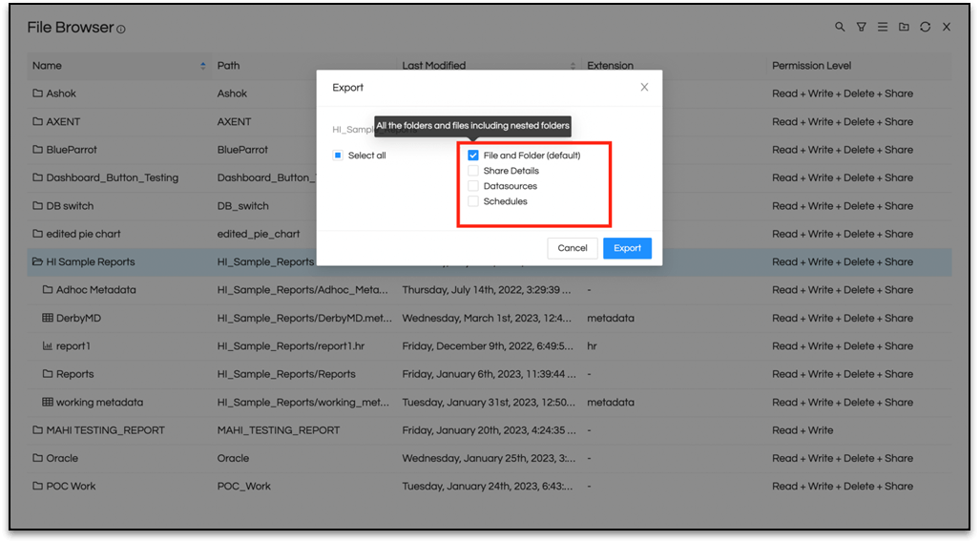The height and width of the screenshot is (541, 980).
Task: Refresh the file browser list
Action: coord(925,27)
